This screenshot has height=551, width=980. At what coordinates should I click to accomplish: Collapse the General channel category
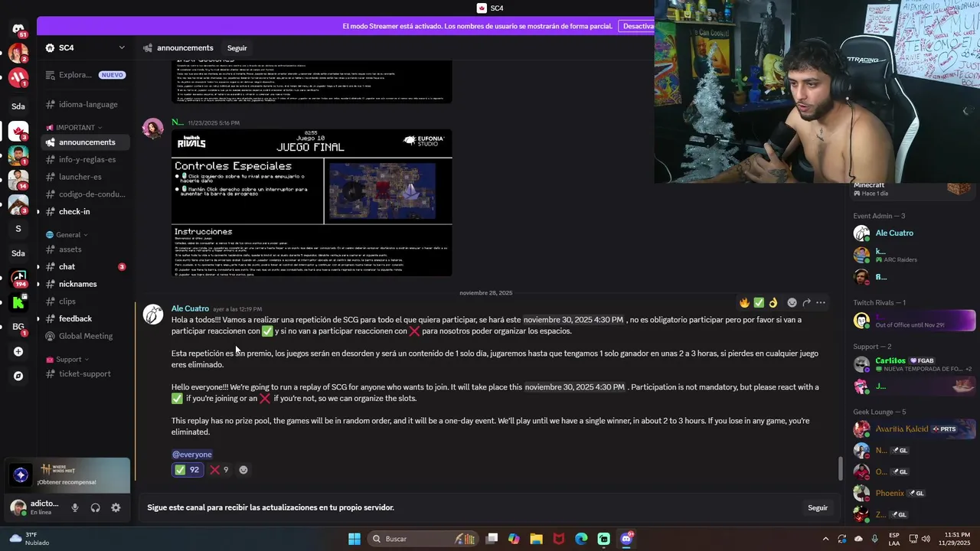pyautogui.click(x=67, y=235)
